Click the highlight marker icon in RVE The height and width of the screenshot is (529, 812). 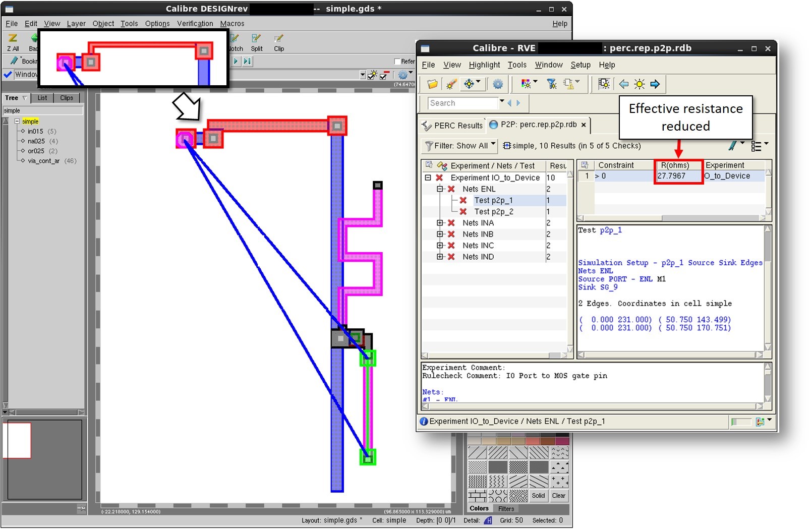coord(451,84)
